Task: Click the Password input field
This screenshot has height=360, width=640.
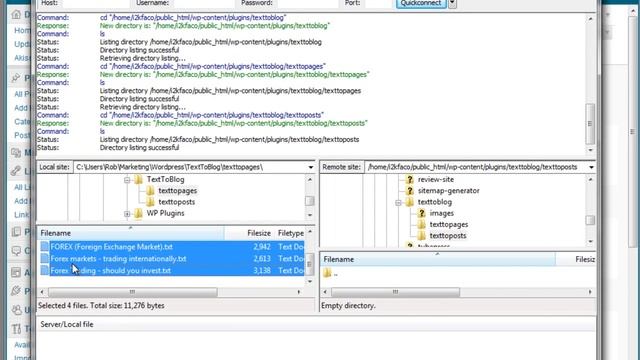Action: tap(308, 3)
